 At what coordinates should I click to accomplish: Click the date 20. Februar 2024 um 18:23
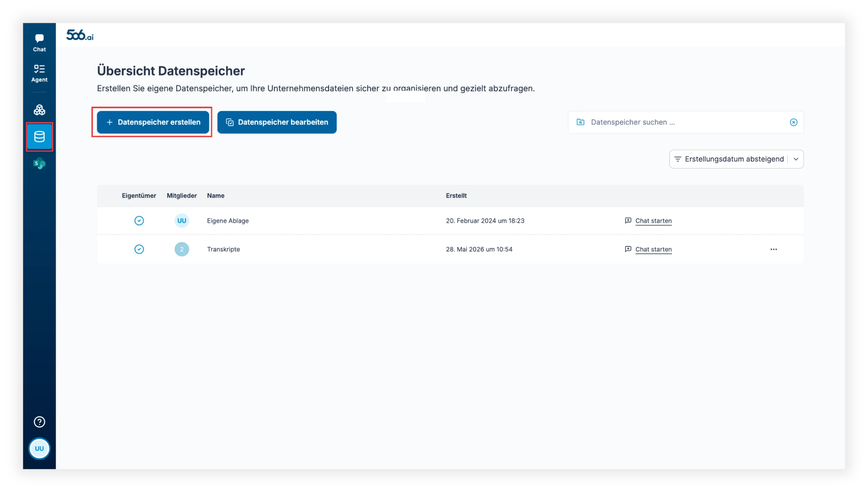[x=485, y=221]
